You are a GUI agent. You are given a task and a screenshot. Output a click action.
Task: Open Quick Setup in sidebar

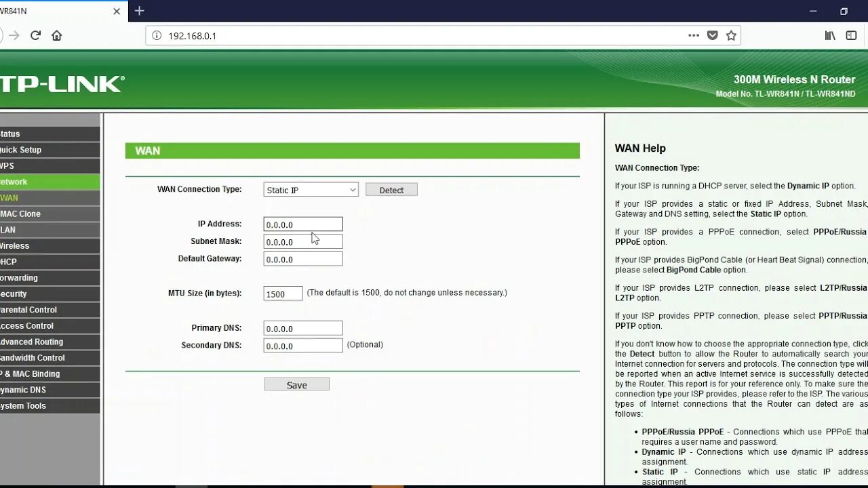(50, 150)
